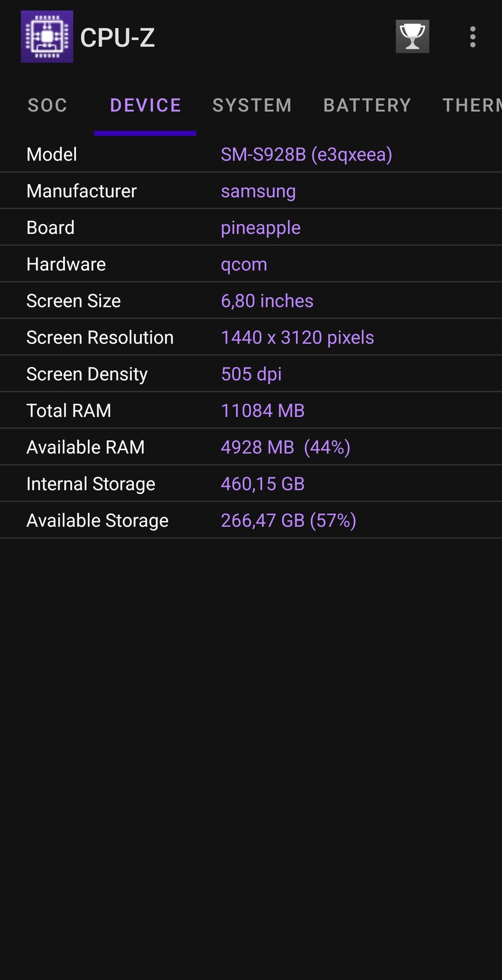Tap the CPU-Z chip logo icon

pos(47,37)
